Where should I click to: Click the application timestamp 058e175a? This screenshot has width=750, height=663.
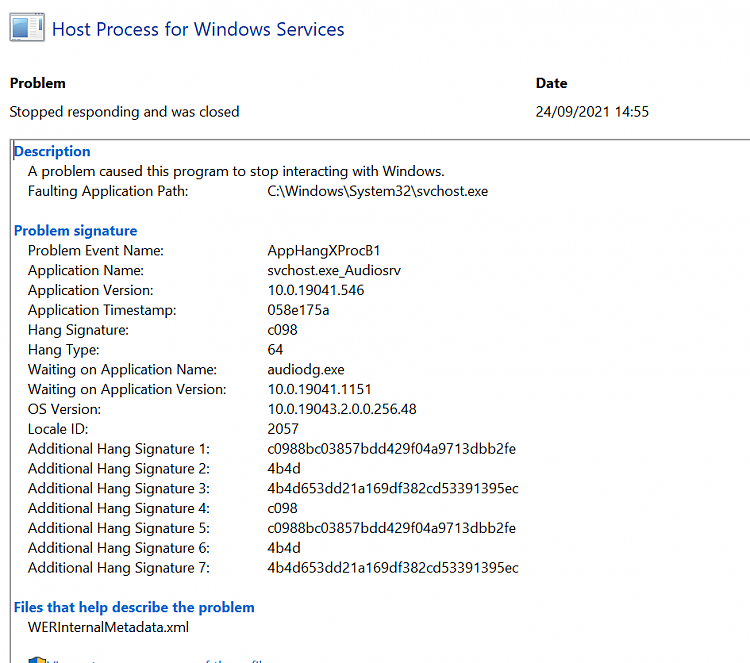click(x=298, y=310)
